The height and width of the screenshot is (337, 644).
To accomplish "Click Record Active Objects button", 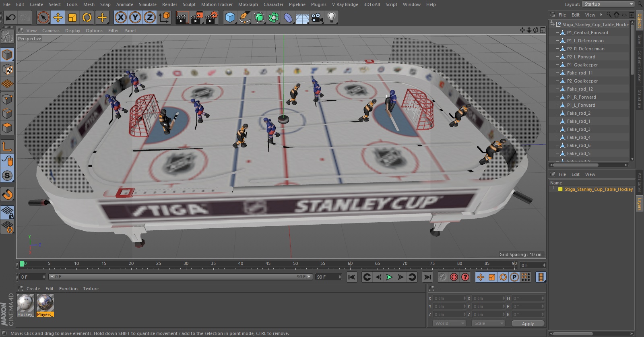I will [x=442, y=277].
